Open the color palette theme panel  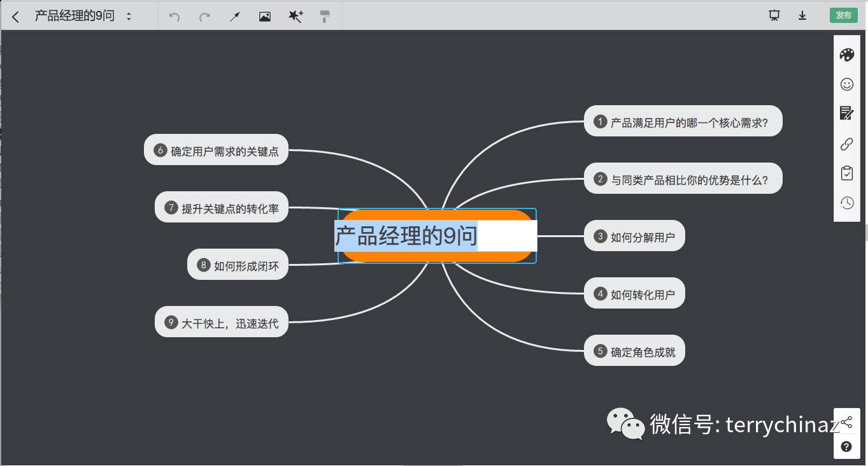(847, 55)
